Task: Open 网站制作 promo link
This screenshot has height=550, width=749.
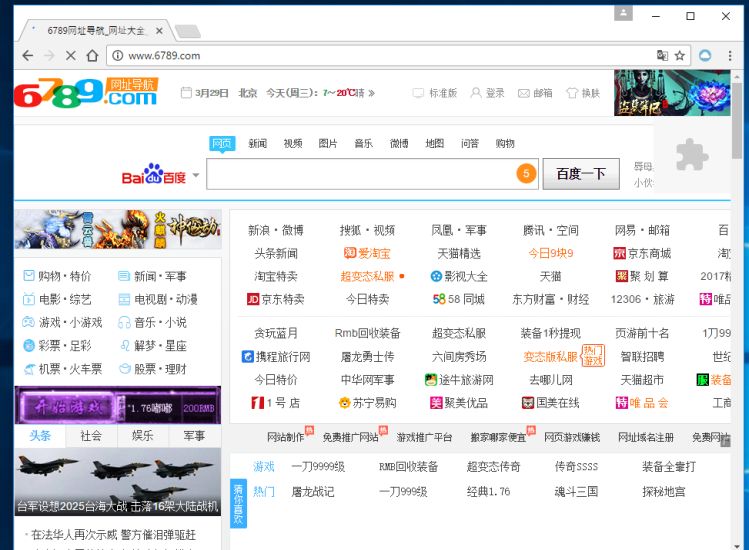Action: [x=285, y=437]
